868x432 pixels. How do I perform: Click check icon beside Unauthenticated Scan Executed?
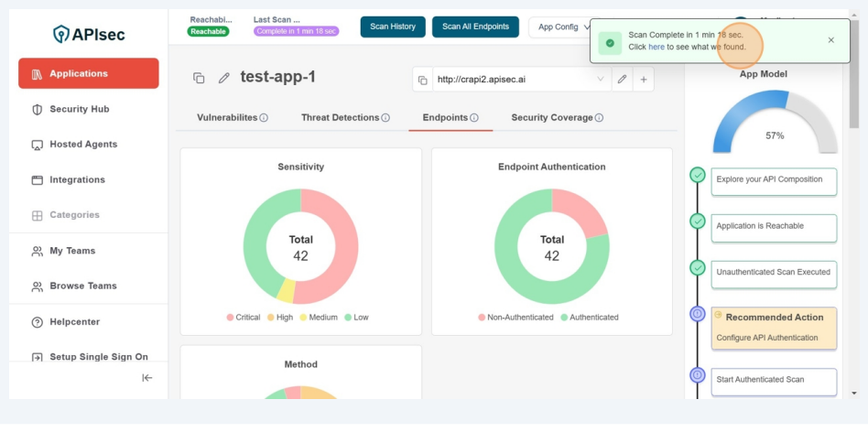click(x=698, y=268)
